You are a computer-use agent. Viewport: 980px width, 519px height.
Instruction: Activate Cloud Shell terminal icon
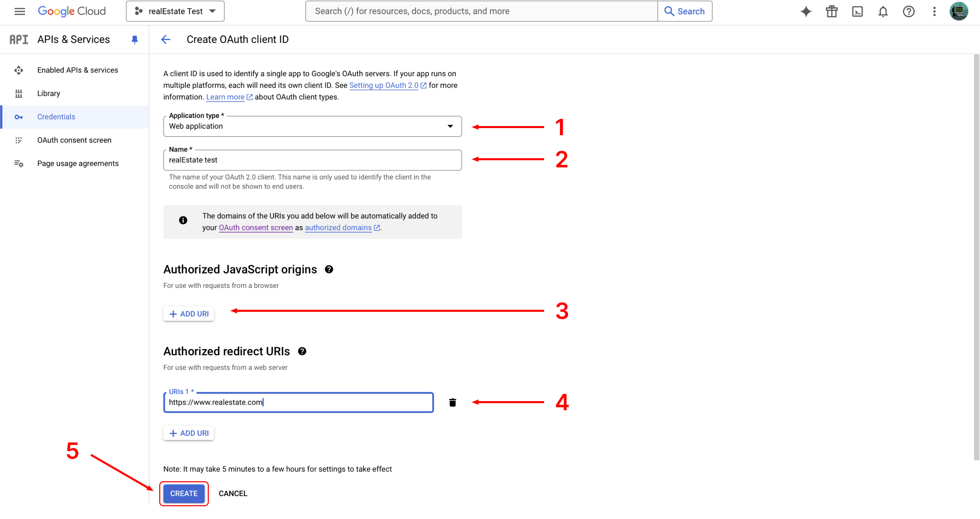point(857,11)
